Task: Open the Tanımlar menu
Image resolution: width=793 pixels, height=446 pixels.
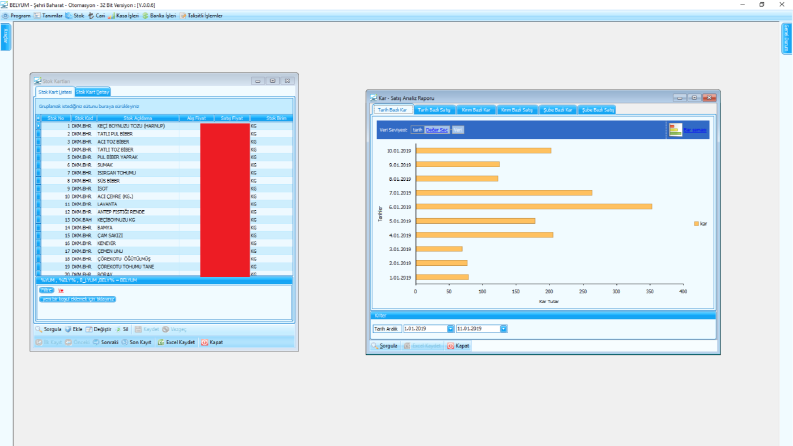Action: click(x=49, y=16)
